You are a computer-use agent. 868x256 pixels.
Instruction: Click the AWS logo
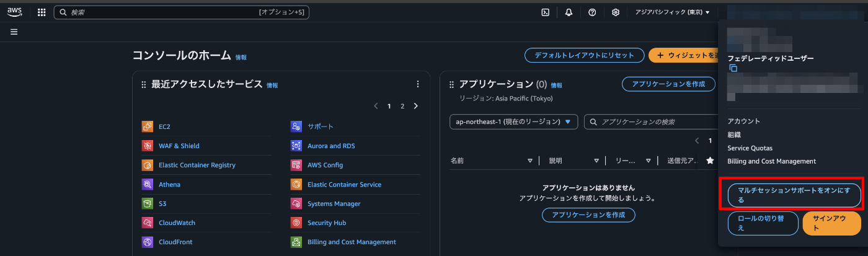coord(15,12)
